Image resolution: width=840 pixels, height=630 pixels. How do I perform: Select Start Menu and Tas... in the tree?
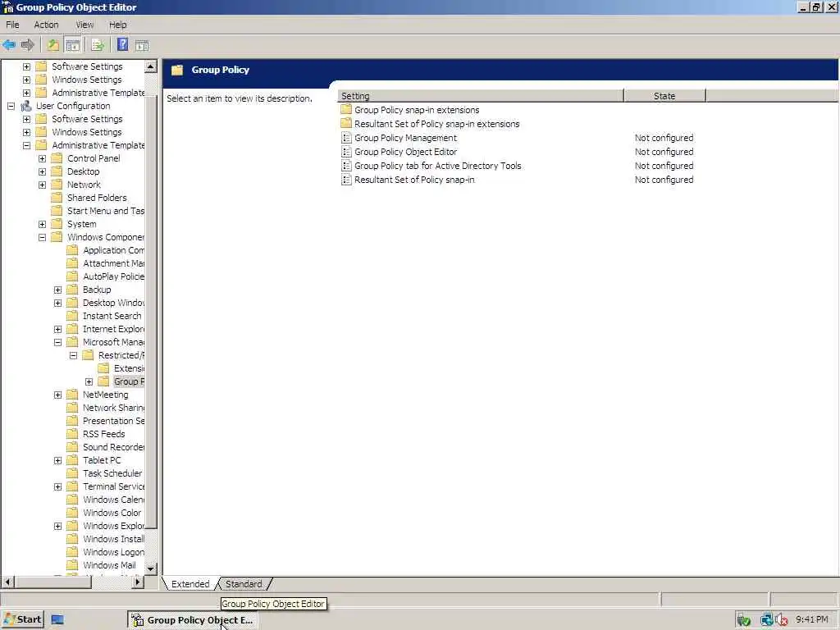pyautogui.click(x=106, y=211)
